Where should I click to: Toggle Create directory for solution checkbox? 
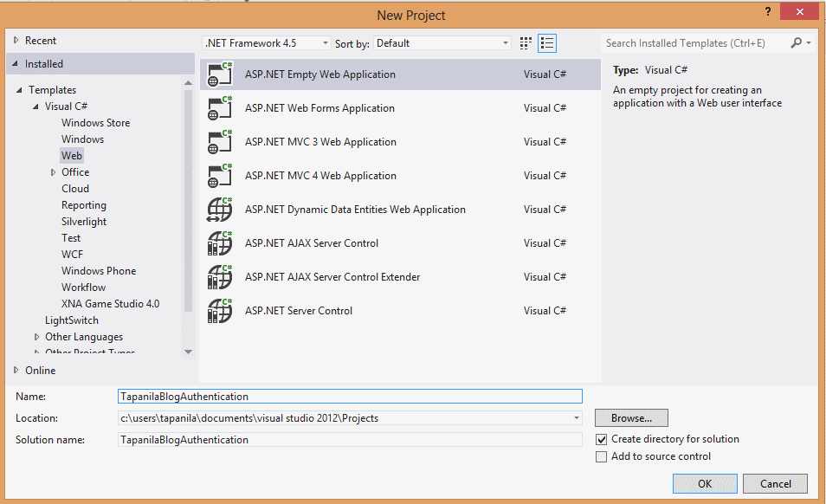pyautogui.click(x=601, y=439)
